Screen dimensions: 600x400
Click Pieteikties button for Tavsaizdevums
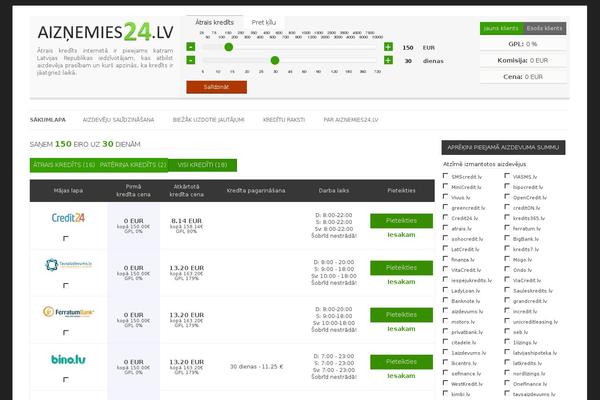(401, 268)
